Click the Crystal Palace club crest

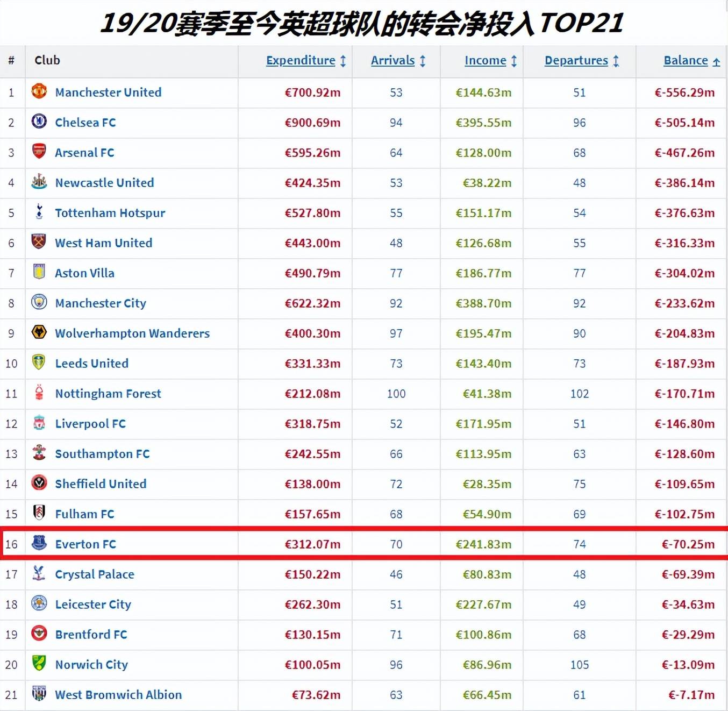39,573
